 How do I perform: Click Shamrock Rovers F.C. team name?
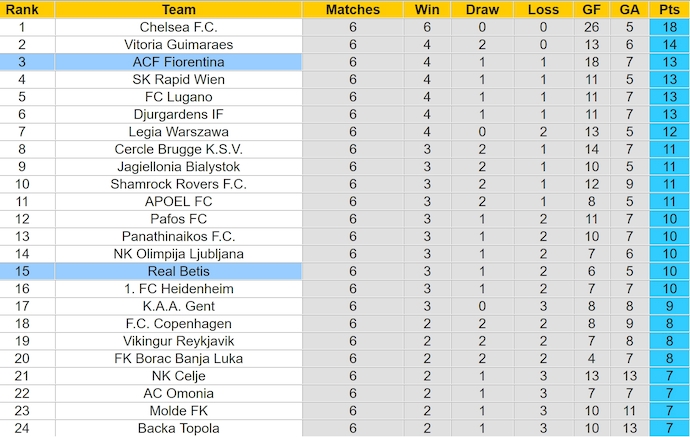click(x=178, y=184)
